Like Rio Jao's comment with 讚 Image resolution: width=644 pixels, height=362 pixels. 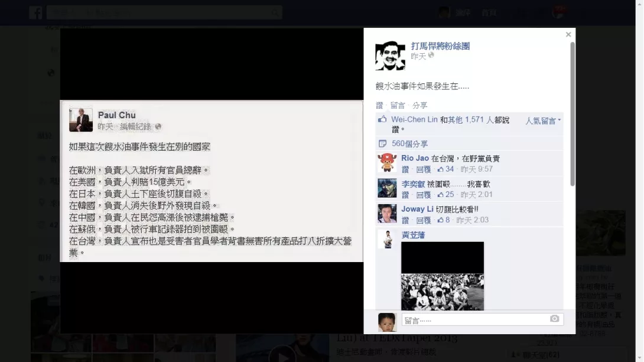click(405, 170)
